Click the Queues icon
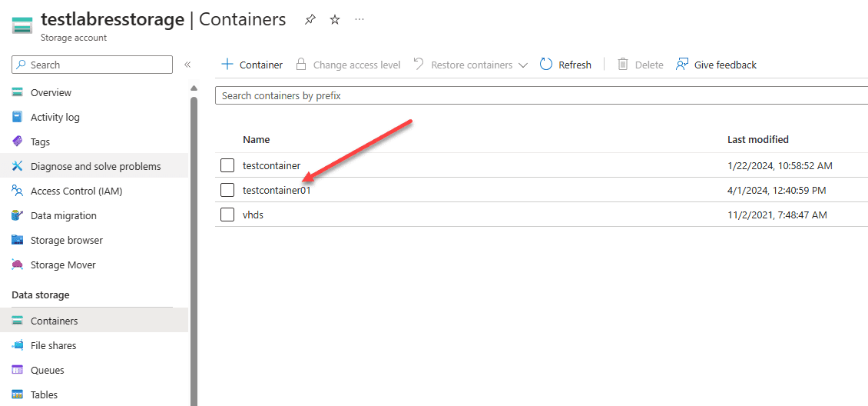868x406 pixels. (17, 370)
